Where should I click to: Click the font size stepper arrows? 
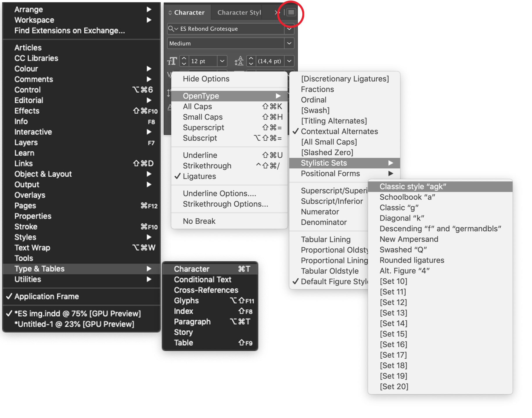pyautogui.click(x=184, y=61)
